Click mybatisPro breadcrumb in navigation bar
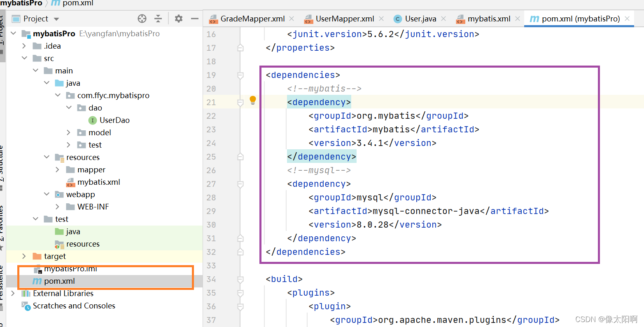Screen dimensions: 644x327 pyautogui.click(x=21, y=3)
